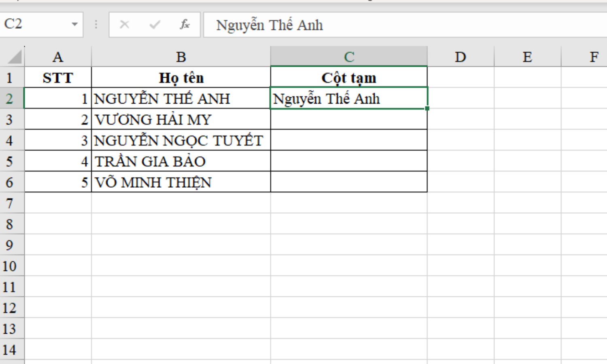
Task: Click the Cancel X icon beside formula bar
Action: (x=124, y=25)
